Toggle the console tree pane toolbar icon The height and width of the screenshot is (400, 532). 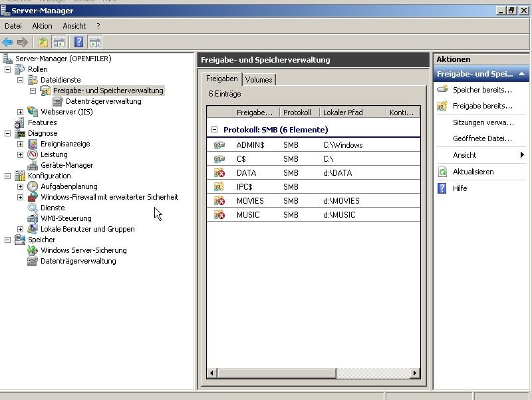click(x=59, y=43)
